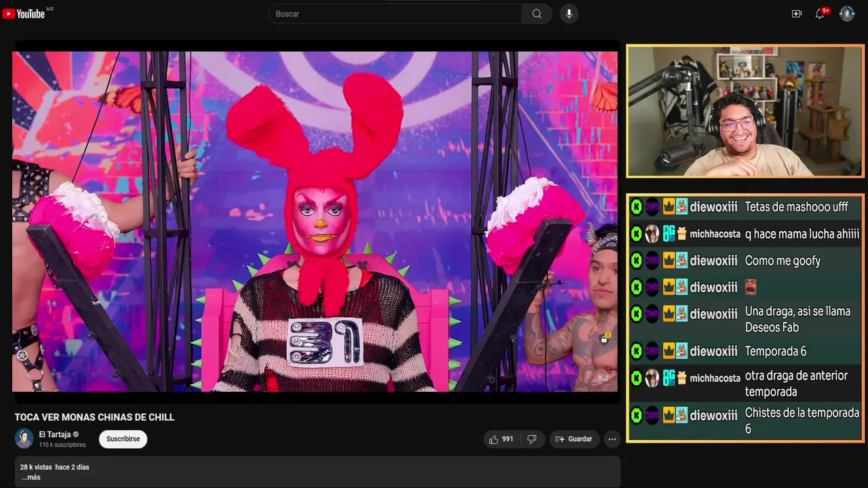This screenshot has width=868, height=488.
Task: Click the magnifier search button
Action: tap(537, 14)
